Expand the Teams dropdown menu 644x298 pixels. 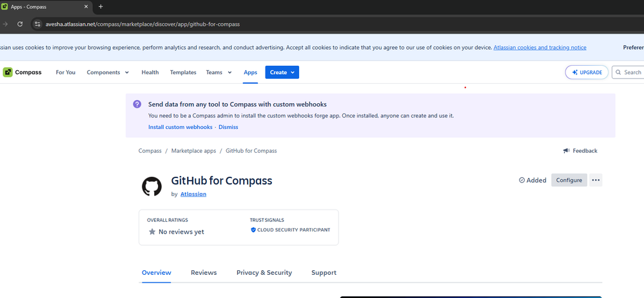coord(219,72)
